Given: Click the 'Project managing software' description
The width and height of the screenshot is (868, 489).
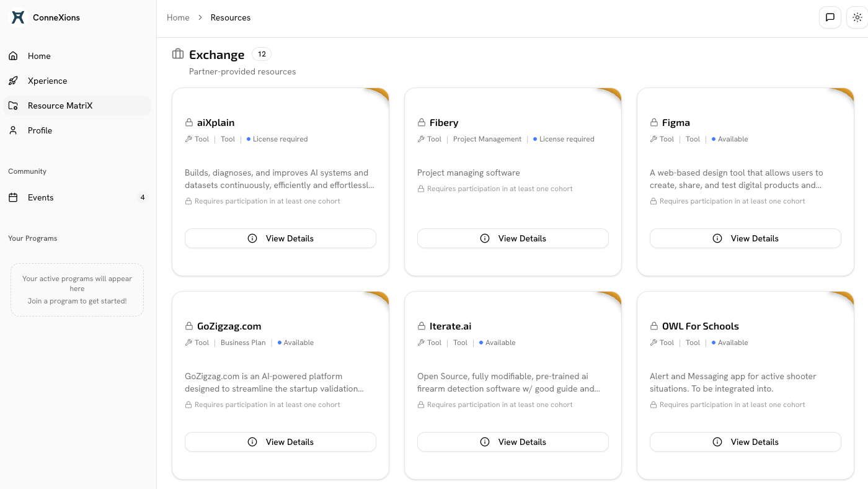Looking at the screenshot, I should point(469,173).
